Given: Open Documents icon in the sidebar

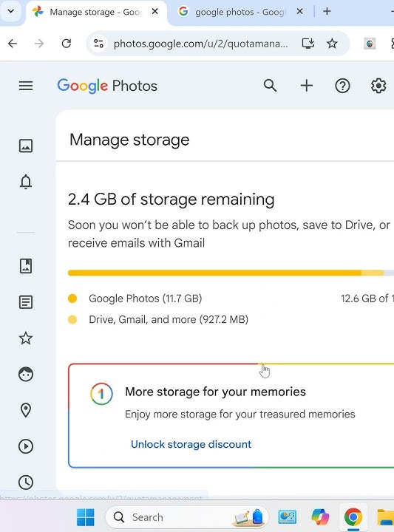Looking at the screenshot, I should (x=26, y=302).
